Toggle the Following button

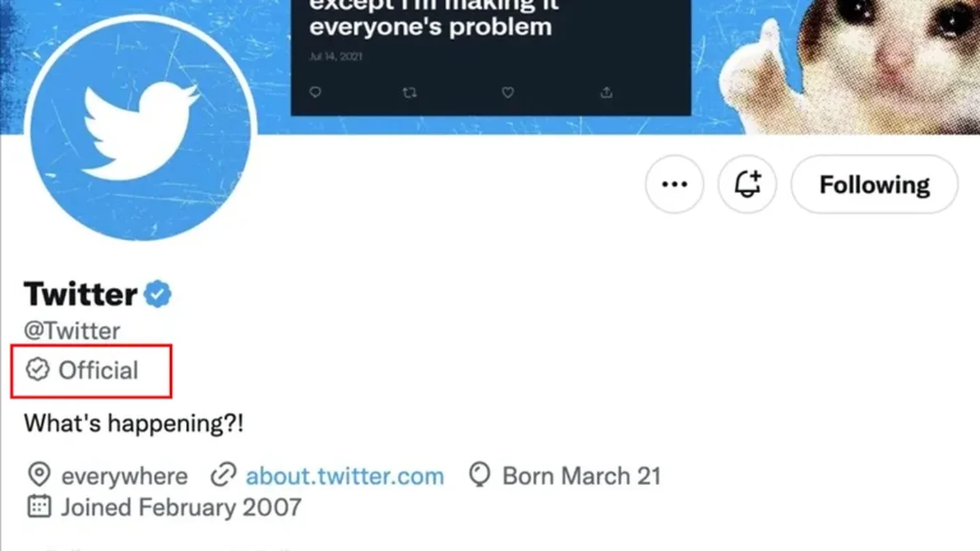coord(875,184)
